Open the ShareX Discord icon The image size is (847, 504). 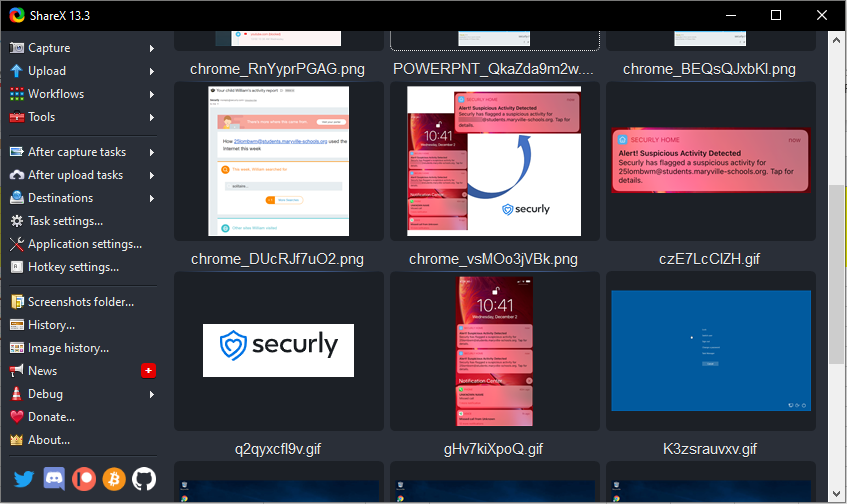click(54, 479)
